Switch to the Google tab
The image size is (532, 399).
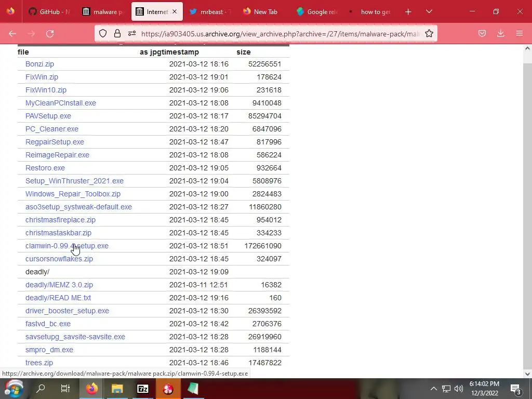click(x=317, y=11)
